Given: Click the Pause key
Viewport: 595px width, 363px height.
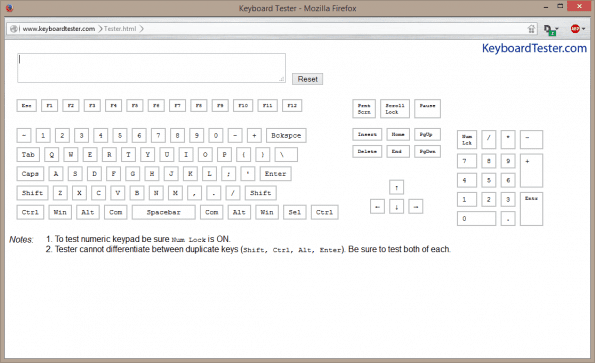Looking at the screenshot, I should pyautogui.click(x=427, y=108).
